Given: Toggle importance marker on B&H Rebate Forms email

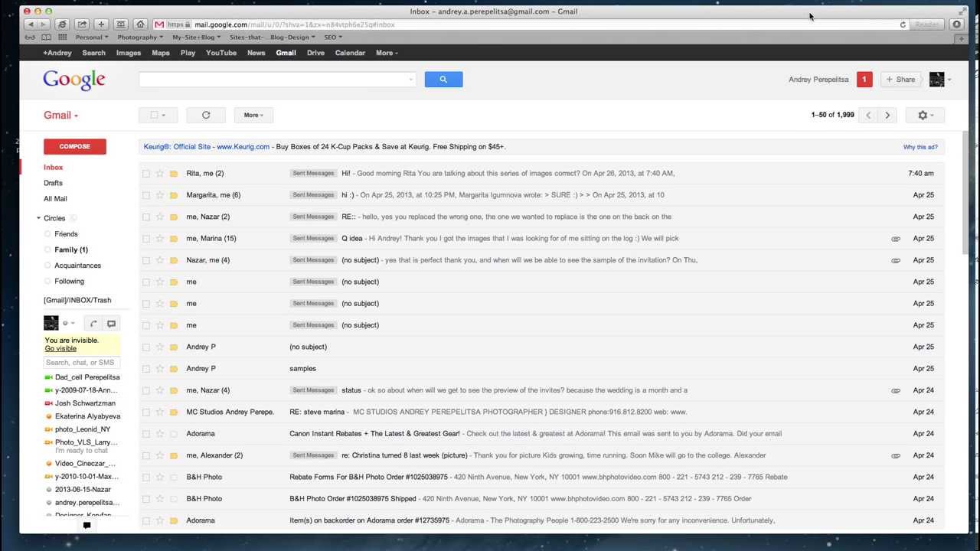Looking at the screenshot, I should pos(174,478).
